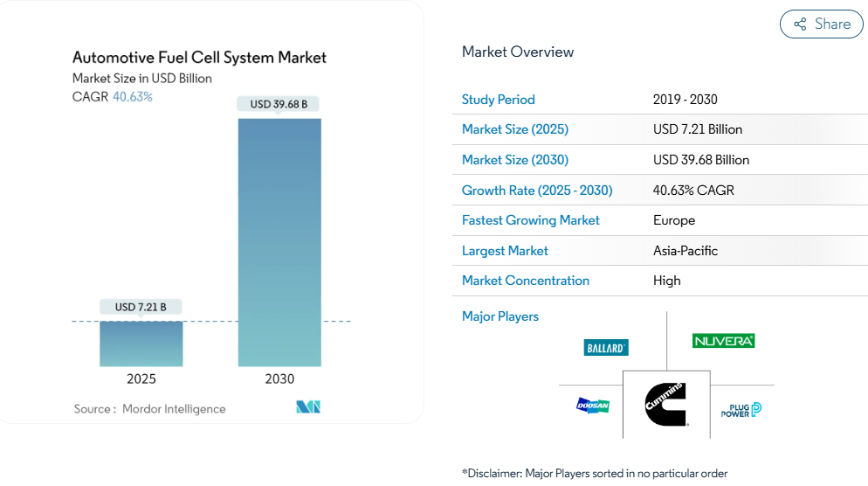Click the CAGR 40.63% value

pos(133,97)
